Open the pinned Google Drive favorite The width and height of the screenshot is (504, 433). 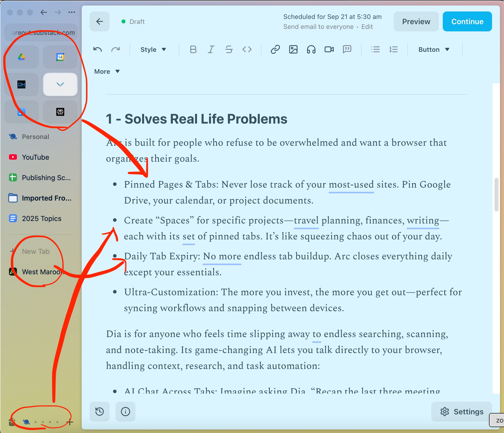pos(21,57)
